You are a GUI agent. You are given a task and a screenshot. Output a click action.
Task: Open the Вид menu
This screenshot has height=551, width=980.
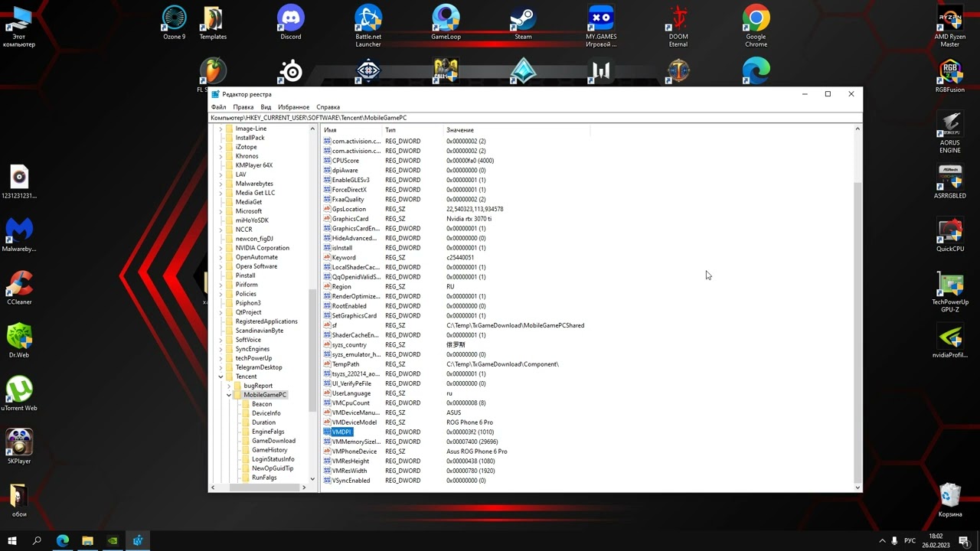pos(266,107)
